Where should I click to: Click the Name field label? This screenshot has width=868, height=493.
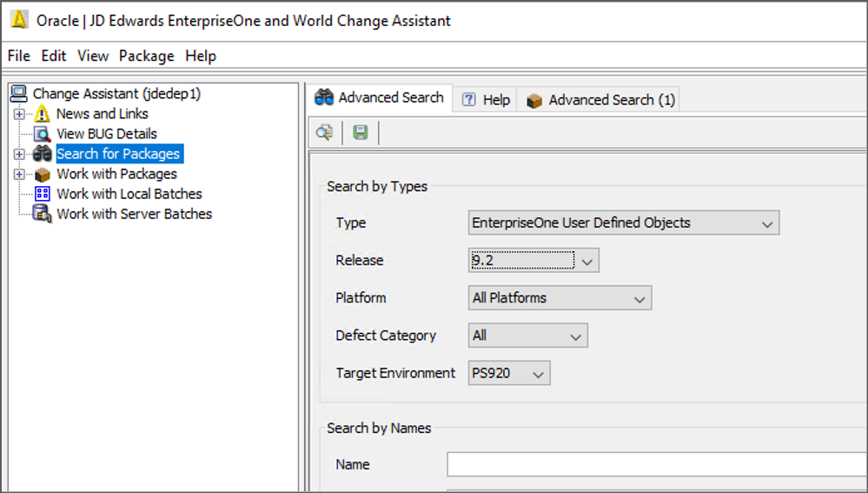[x=353, y=464]
